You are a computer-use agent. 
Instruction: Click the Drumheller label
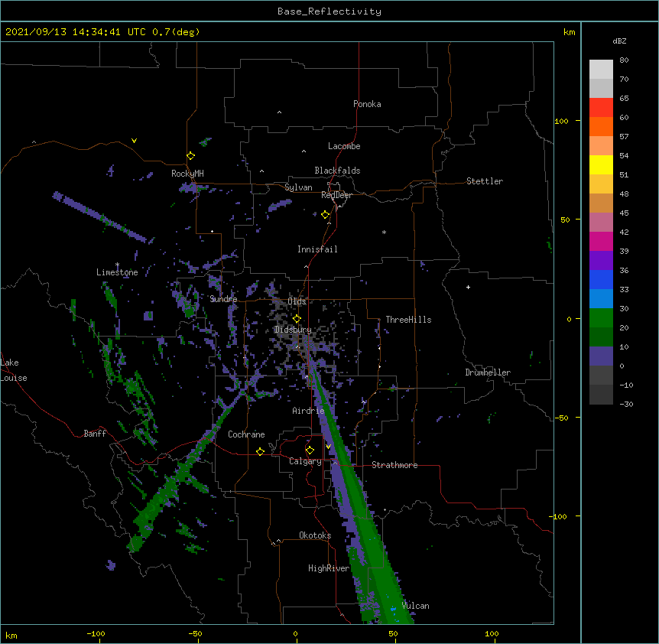488,372
